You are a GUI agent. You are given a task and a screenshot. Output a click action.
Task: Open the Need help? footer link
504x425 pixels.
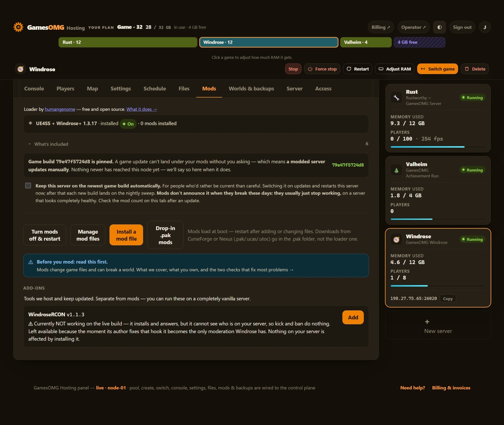tap(413, 388)
